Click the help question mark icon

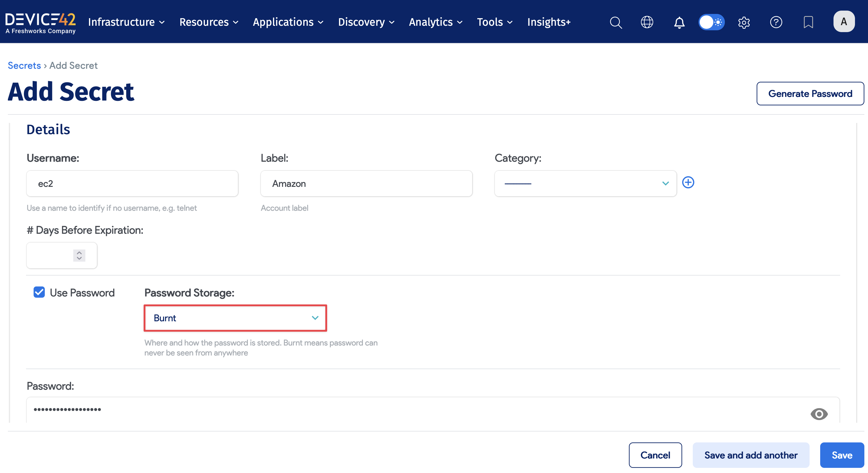[x=776, y=22]
